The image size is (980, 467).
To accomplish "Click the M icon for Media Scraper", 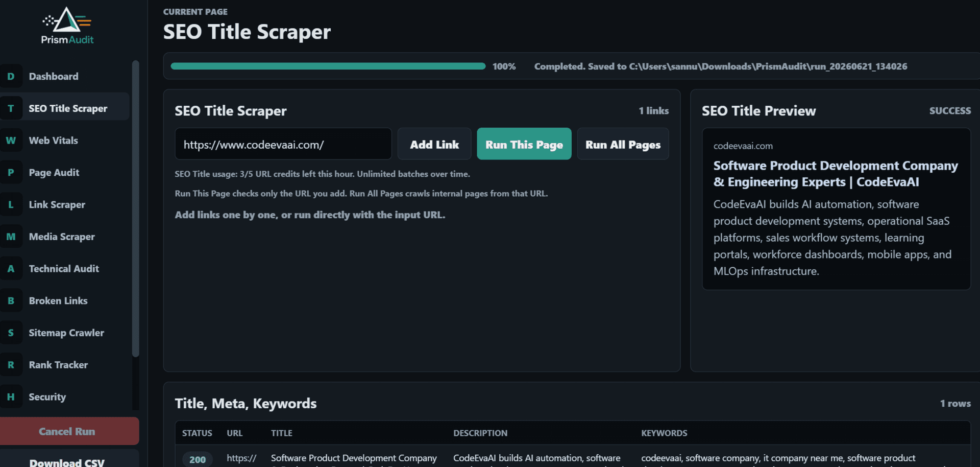I will pos(11,237).
